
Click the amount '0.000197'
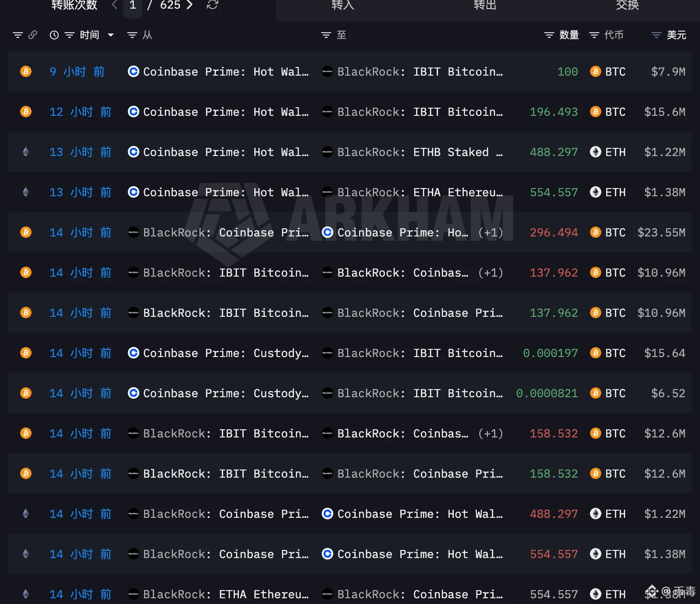550,353
